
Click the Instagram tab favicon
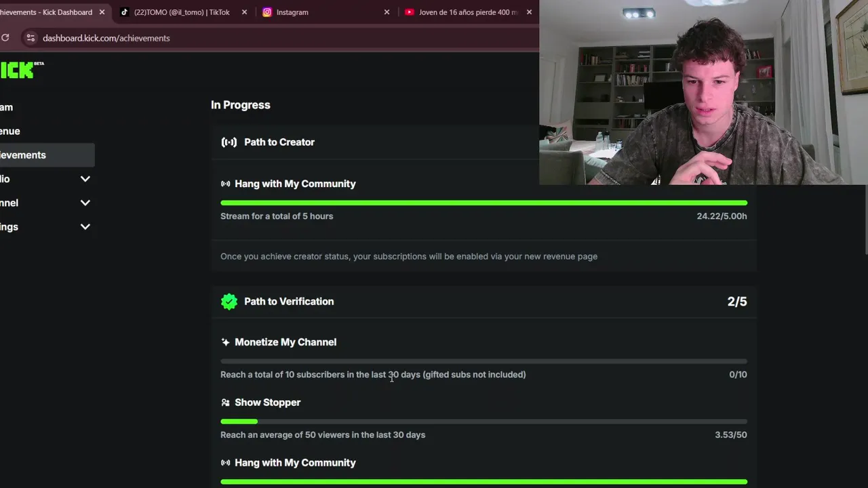click(x=267, y=12)
